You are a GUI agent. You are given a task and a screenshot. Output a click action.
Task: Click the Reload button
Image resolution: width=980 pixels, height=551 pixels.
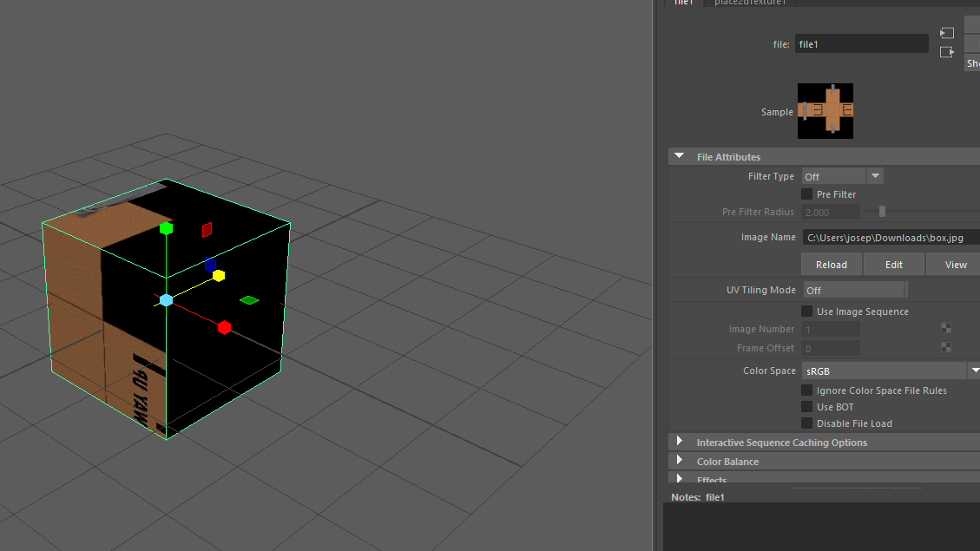pos(832,265)
